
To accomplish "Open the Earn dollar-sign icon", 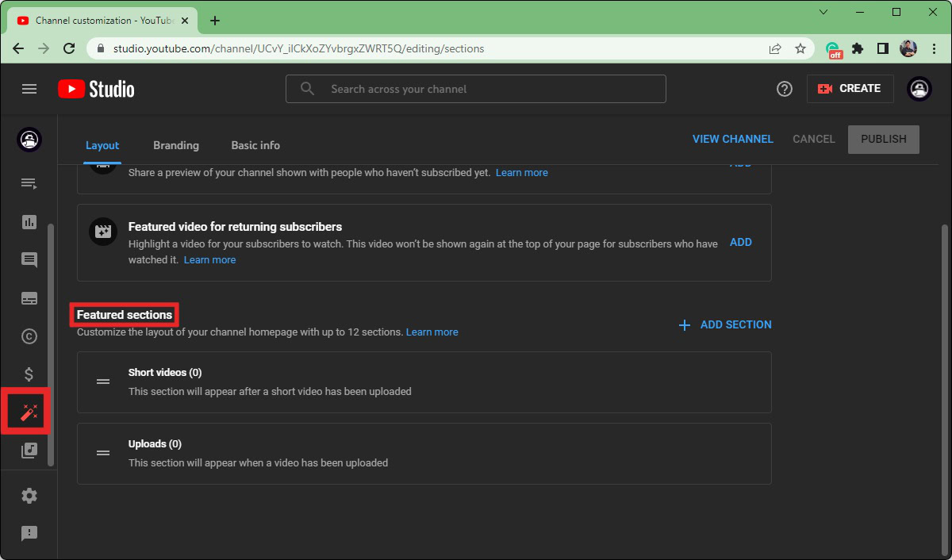I will [29, 374].
